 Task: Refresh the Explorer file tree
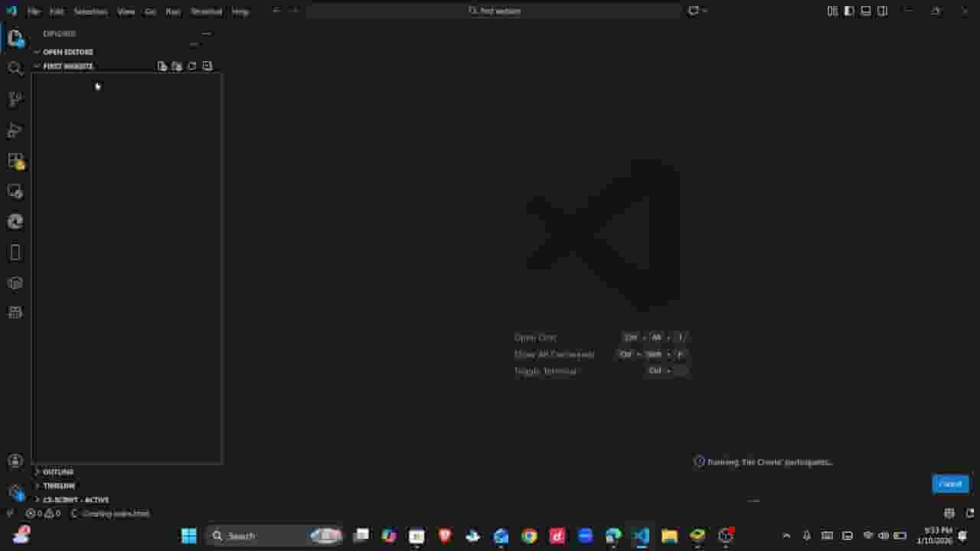192,67
